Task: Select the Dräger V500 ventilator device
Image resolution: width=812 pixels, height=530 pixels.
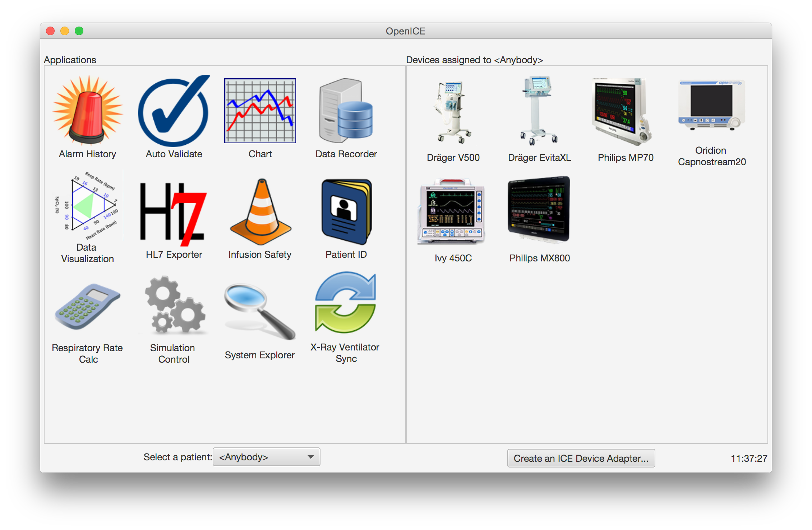Action: coord(453,112)
